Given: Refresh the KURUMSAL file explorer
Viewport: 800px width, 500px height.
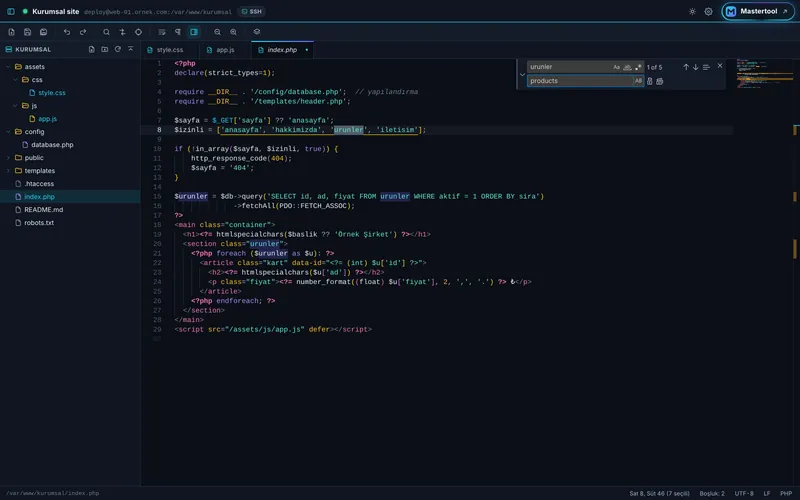Looking at the screenshot, I should click(118, 49).
